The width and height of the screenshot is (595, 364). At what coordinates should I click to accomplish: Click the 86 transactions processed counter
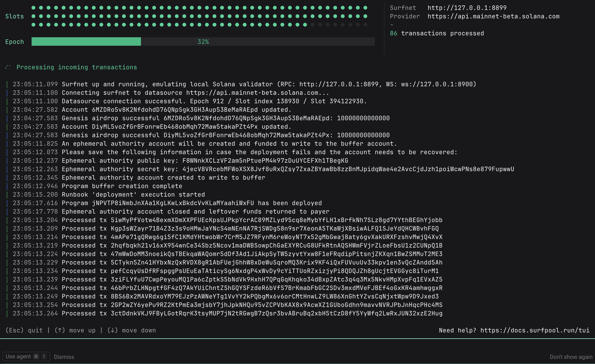coord(437,33)
